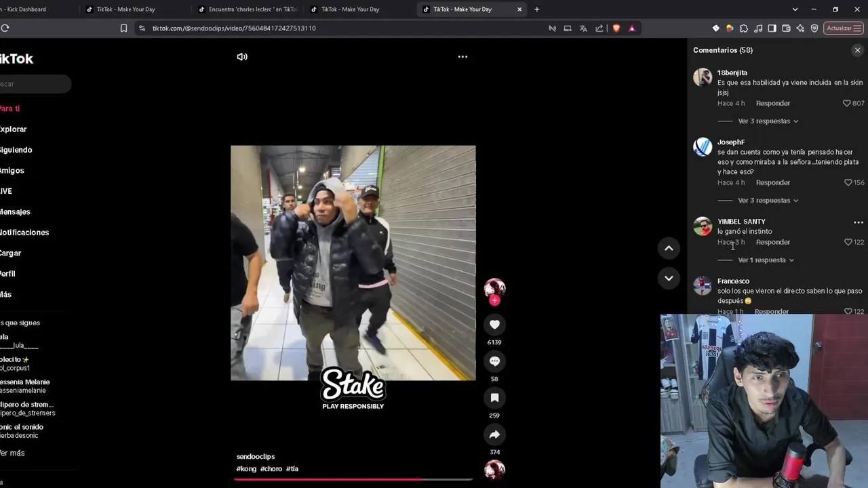868x488 pixels.
Task: Reload the page
Action: point(5,28)
